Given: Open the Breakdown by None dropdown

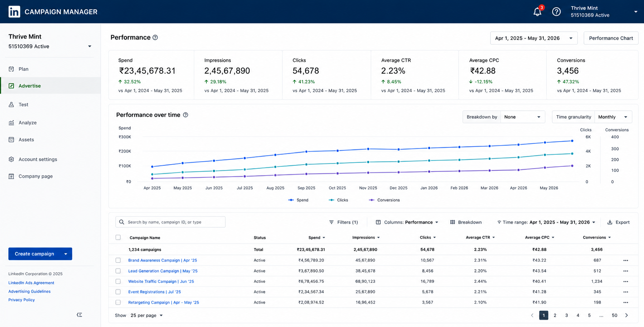Looking at the screenshot, I should point(523,117).
